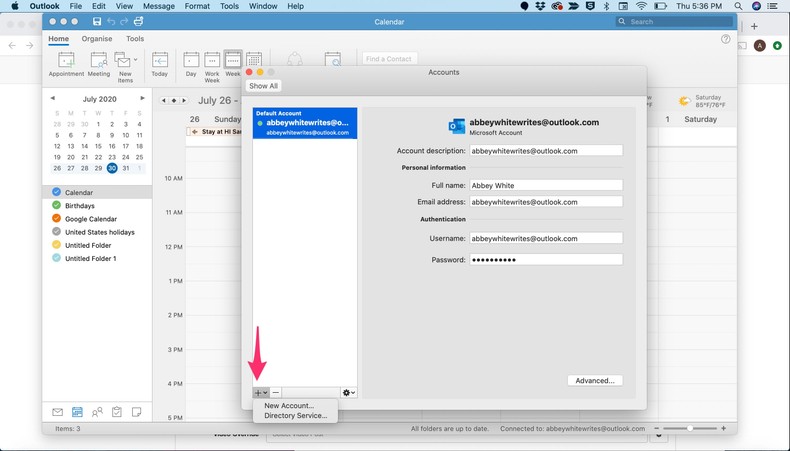This screenshot has width=790, height=451.
Task: Open Tasks view in bottom navigation
Action: pos(117,412)
